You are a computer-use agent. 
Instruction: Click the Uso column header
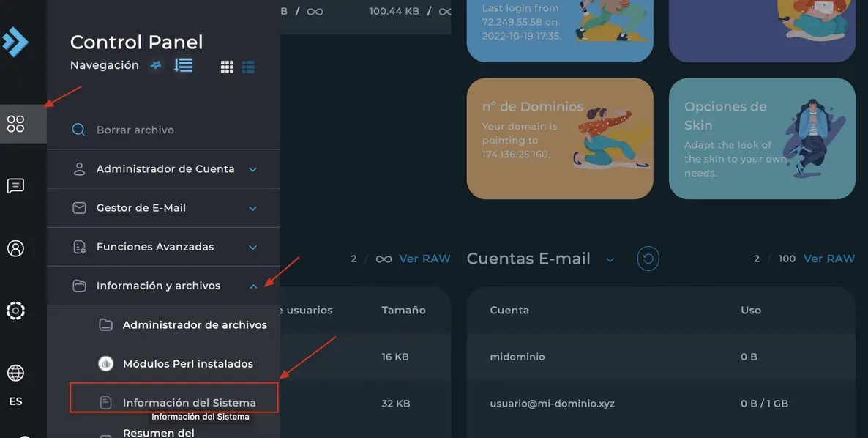coord(751,310)
